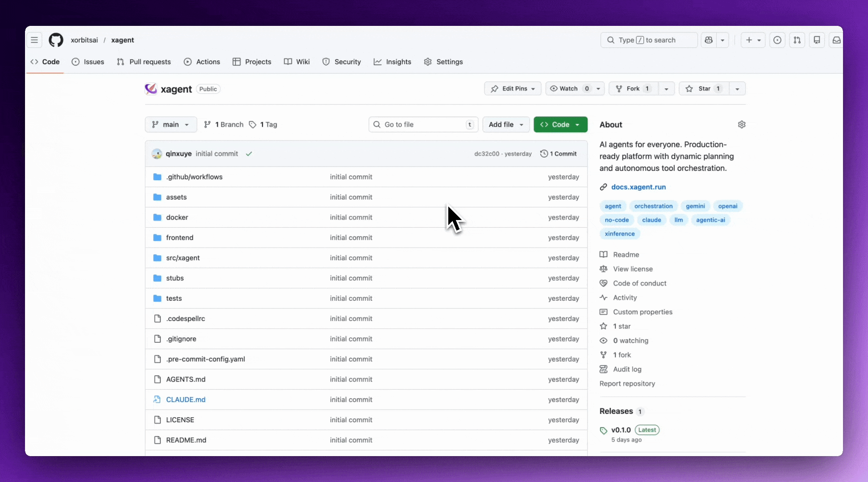This screenshot has width=868, height=482.
Task: Open the green Code clone dropdown
Action: [560, 125]
